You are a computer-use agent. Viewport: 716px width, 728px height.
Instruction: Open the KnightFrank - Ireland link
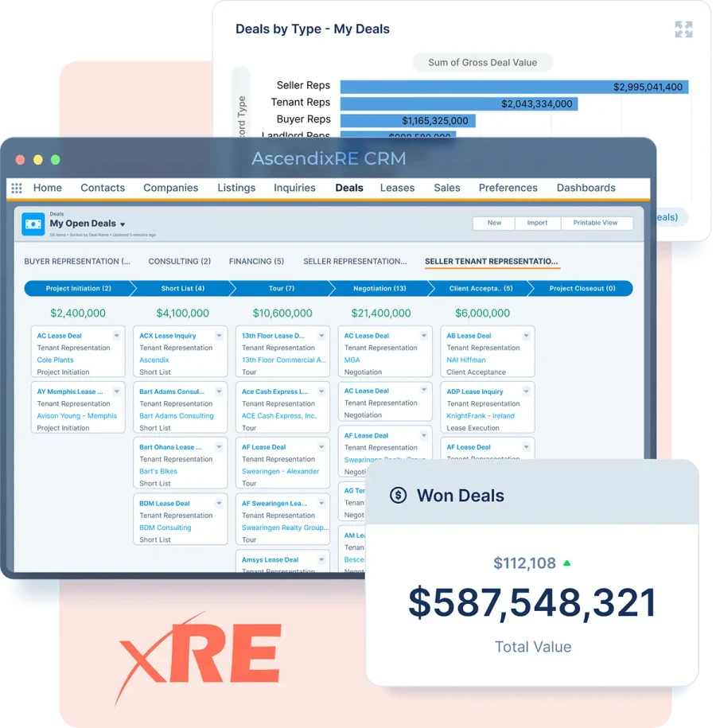(x=481, y=415)
